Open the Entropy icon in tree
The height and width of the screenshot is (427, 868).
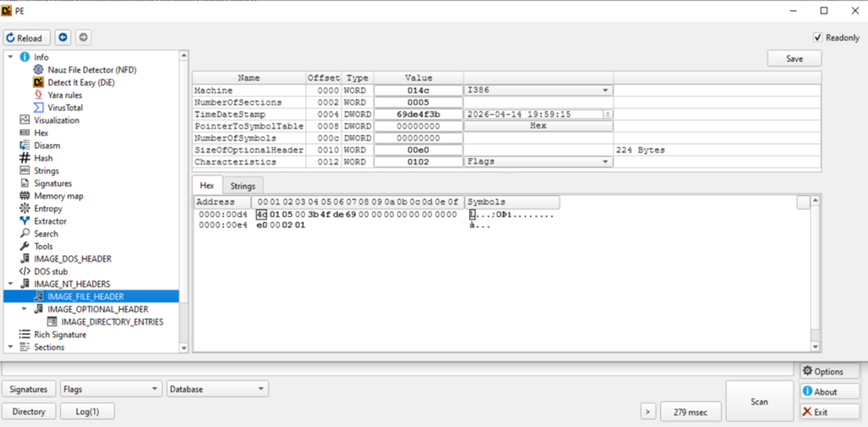click(24, 209)
